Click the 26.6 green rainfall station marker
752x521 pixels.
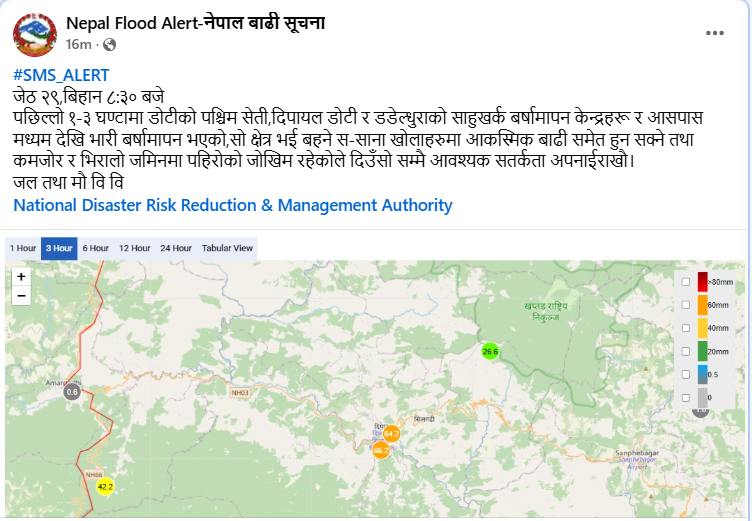(x=490, y=351)
